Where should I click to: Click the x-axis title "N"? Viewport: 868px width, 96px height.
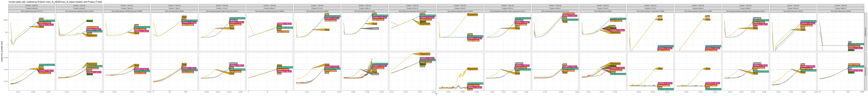436,94
